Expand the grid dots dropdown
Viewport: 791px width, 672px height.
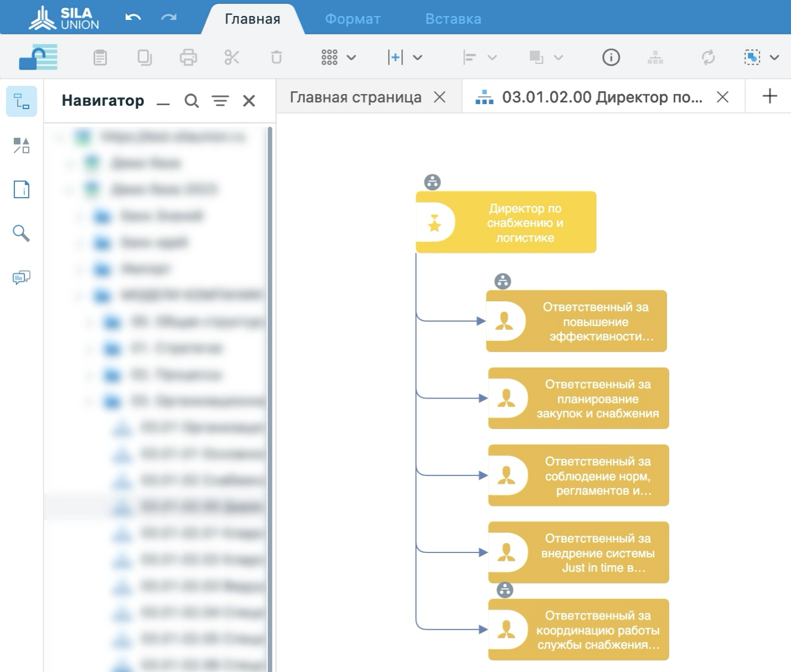pos(351,58)
